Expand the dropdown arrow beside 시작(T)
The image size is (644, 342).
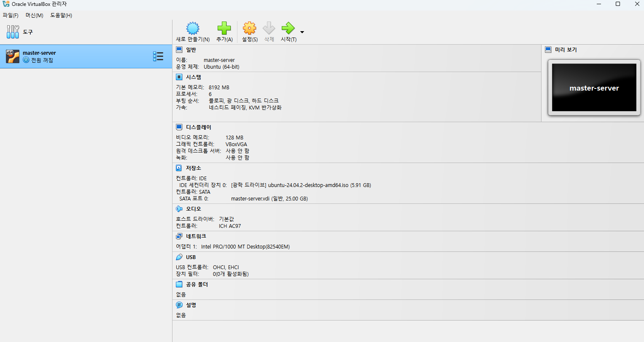pyautogui.click(x=302, y=32)
